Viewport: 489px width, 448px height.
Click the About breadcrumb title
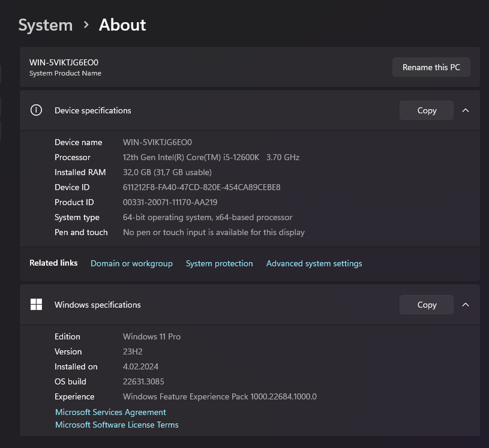point(122,25)
